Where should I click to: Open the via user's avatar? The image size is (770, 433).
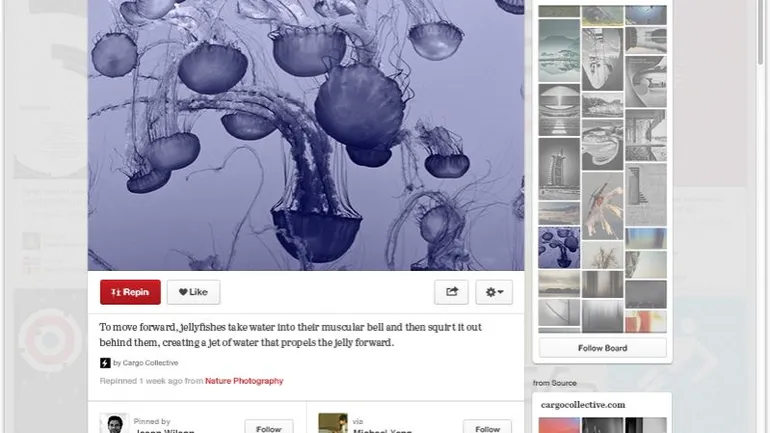[x=332, y=423]
